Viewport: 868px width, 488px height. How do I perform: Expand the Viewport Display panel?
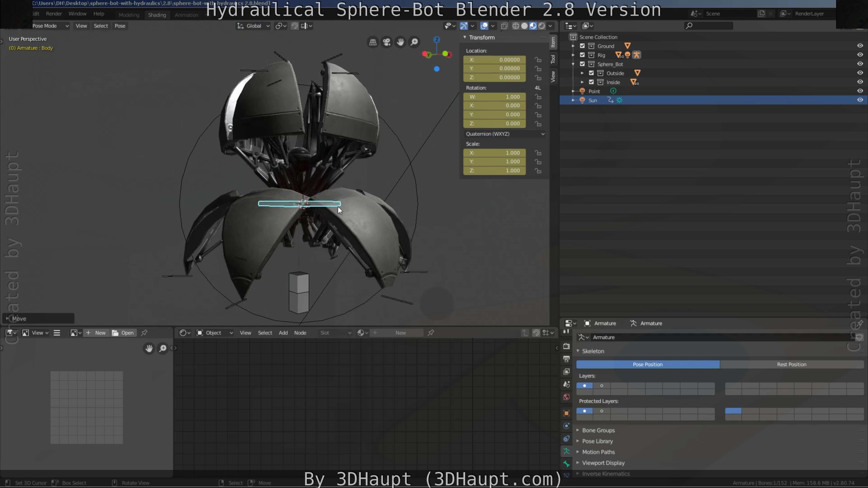[578, 463]
